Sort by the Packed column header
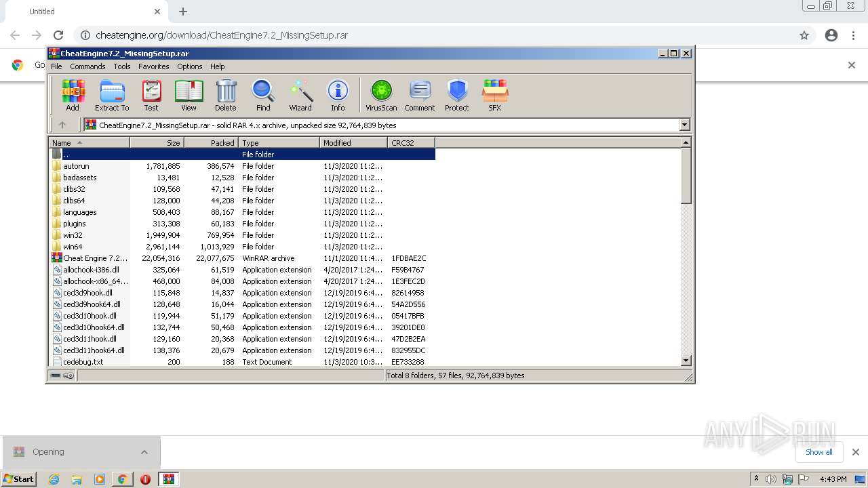The width and height of the screenshot is (868, 488). [x=211, y=143]
